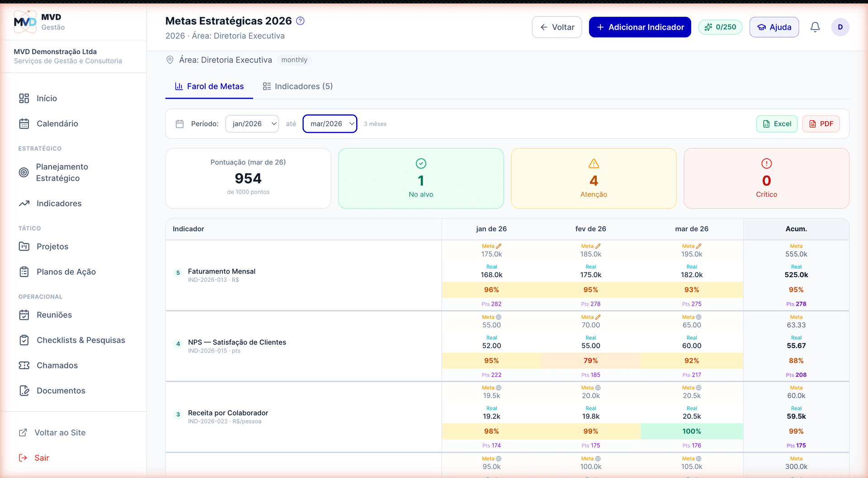Image resolution: width=868 pixels, height=478 pixels.
Task: Open the mar/2026 end period dropdown
Action: (x=330, y=124)
